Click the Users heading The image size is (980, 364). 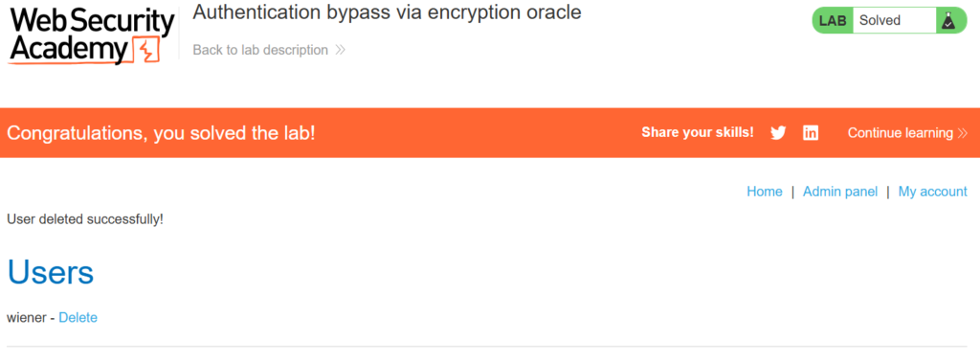pos(51,272)
